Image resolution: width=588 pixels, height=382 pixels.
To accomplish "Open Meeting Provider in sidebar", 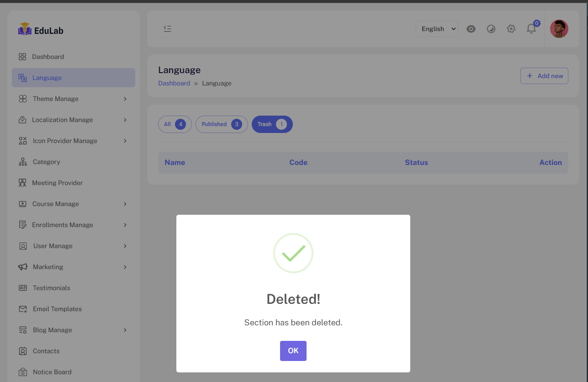I will coord(57,183).
